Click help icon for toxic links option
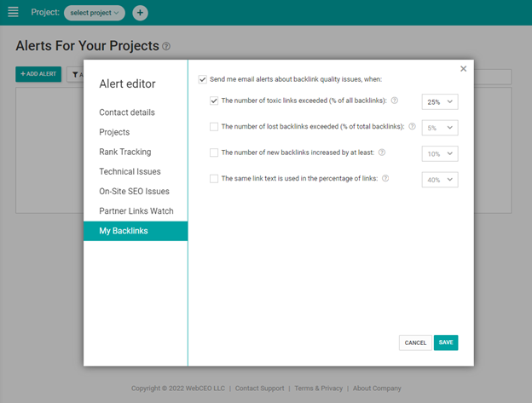532x403 pixels. (395, 101)
